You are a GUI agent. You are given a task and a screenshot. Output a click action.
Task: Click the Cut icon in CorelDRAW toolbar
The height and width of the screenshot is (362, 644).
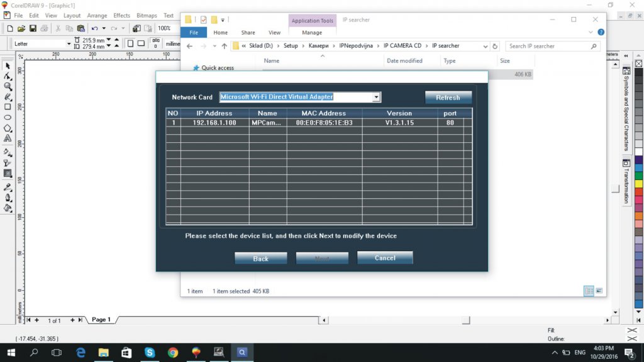point(58,28)
